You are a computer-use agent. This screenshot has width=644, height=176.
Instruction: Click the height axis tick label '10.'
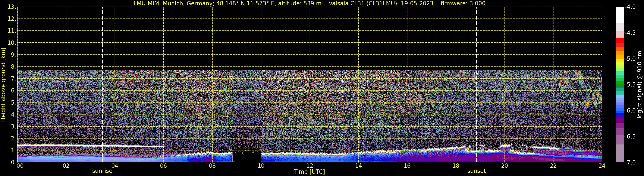click(x=12, y=43)
